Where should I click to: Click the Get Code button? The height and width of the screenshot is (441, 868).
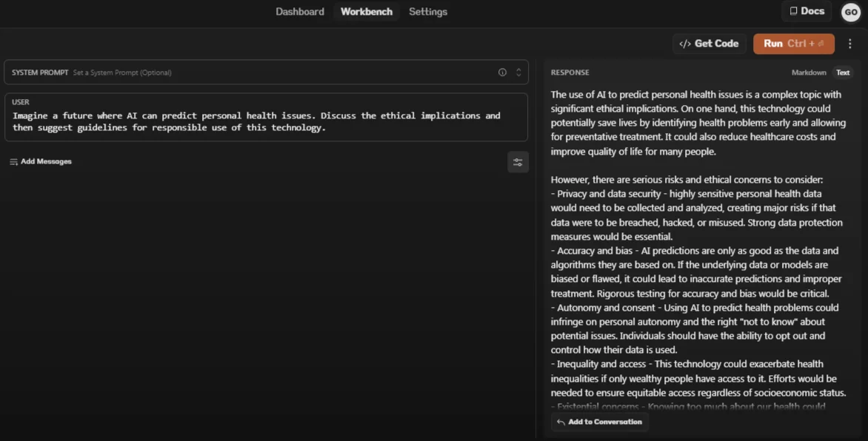pos(710,43)
